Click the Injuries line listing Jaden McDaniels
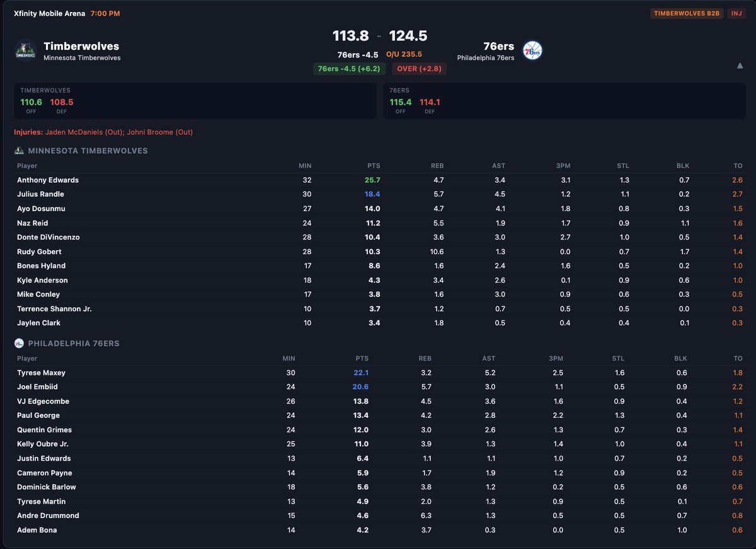The image size is (756, 549). click(x=103, y=132)
